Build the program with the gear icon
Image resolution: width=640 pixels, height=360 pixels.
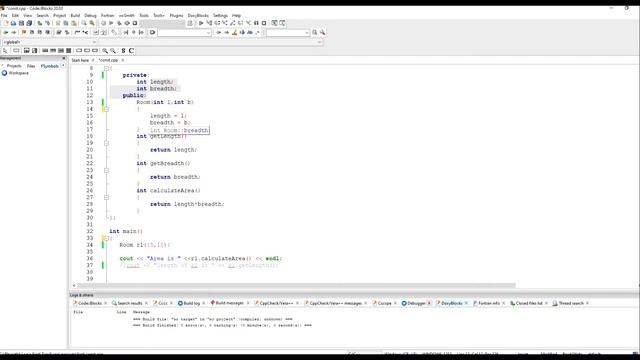[103, 23]
